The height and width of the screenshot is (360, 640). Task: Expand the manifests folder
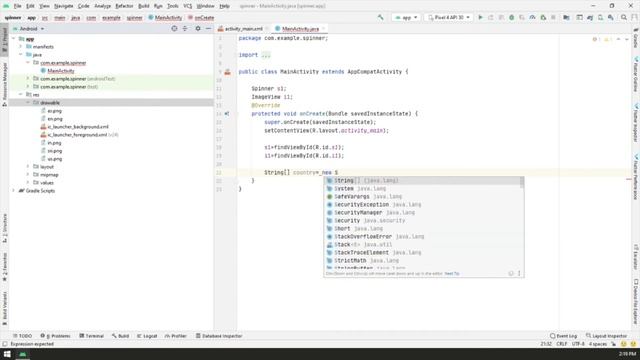point(20,47)
